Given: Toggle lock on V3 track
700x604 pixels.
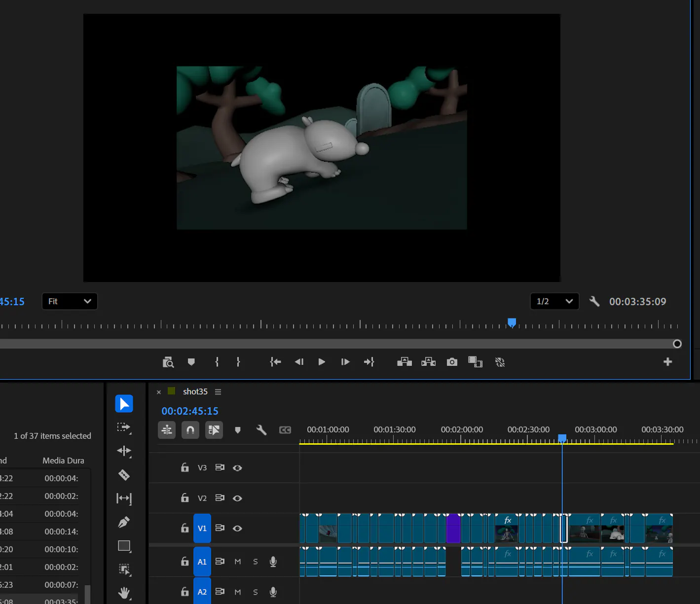Looking at the screenshot, I should (185, 467).
